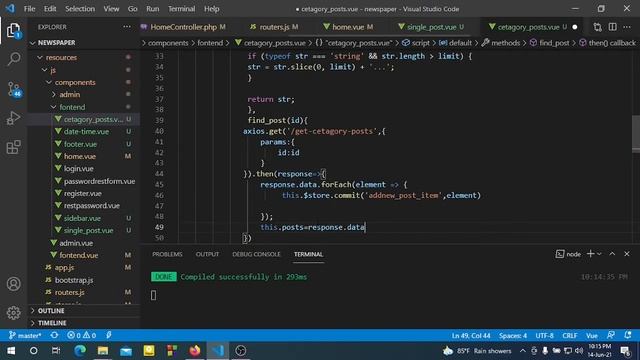
Task: Switch to home.vue editor tab
Action: click(348, 27)
